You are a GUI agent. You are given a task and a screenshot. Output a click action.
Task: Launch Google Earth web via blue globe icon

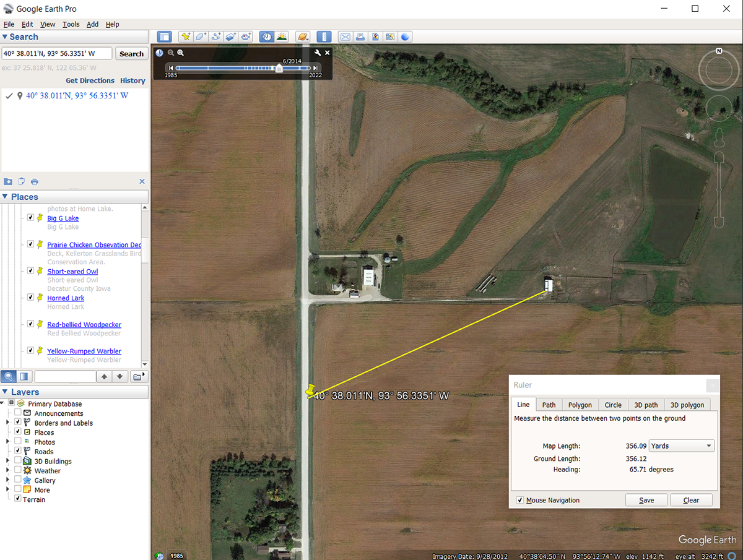click(x=405, y=37)
